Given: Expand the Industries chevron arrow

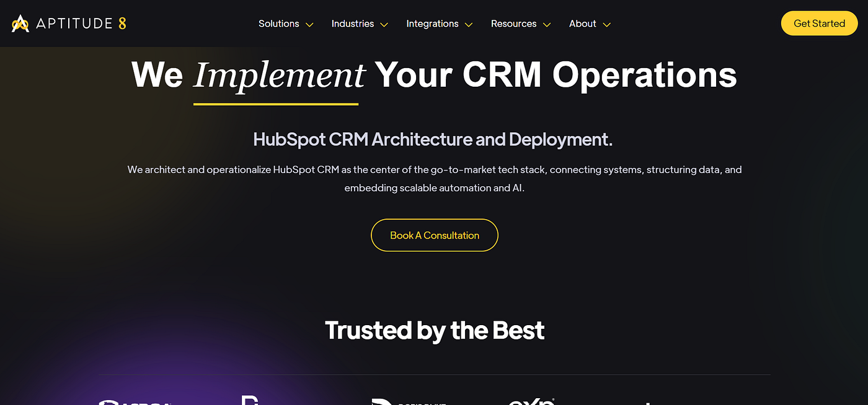Looking at the screenshot, I should click(384, 25).
